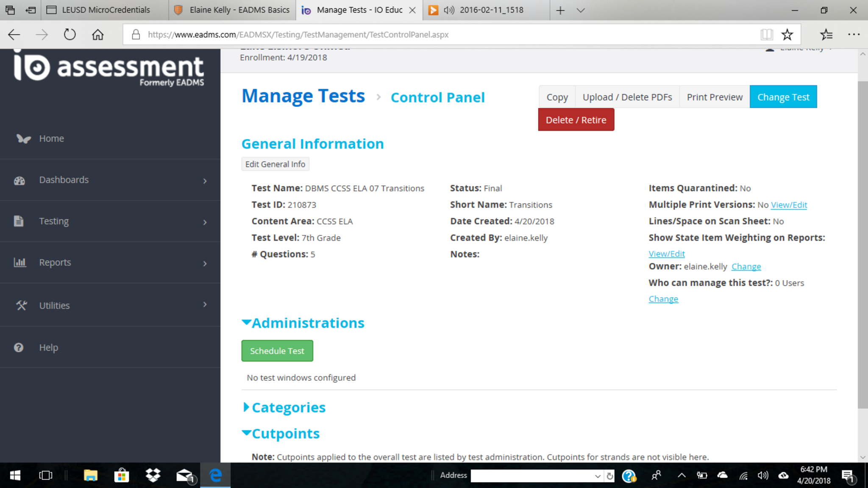
Task: Click the green Schedule Test button
Action: click(277, 351)
